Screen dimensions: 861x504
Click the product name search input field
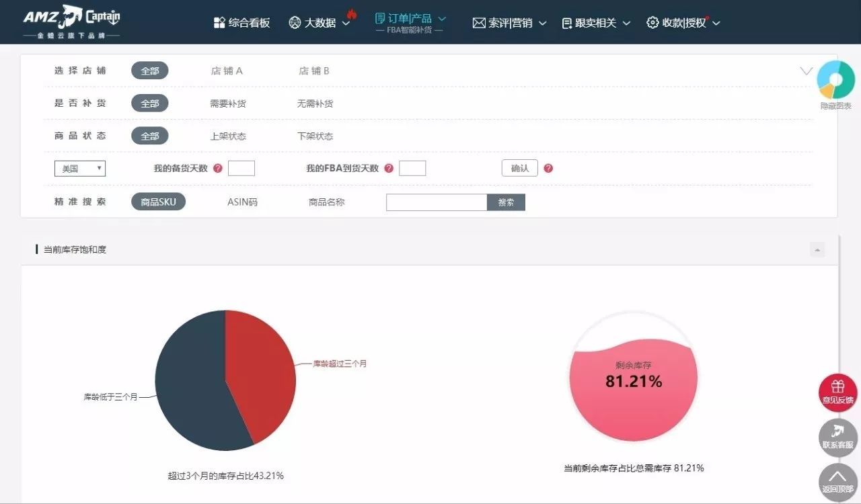(x=436, y=202)
